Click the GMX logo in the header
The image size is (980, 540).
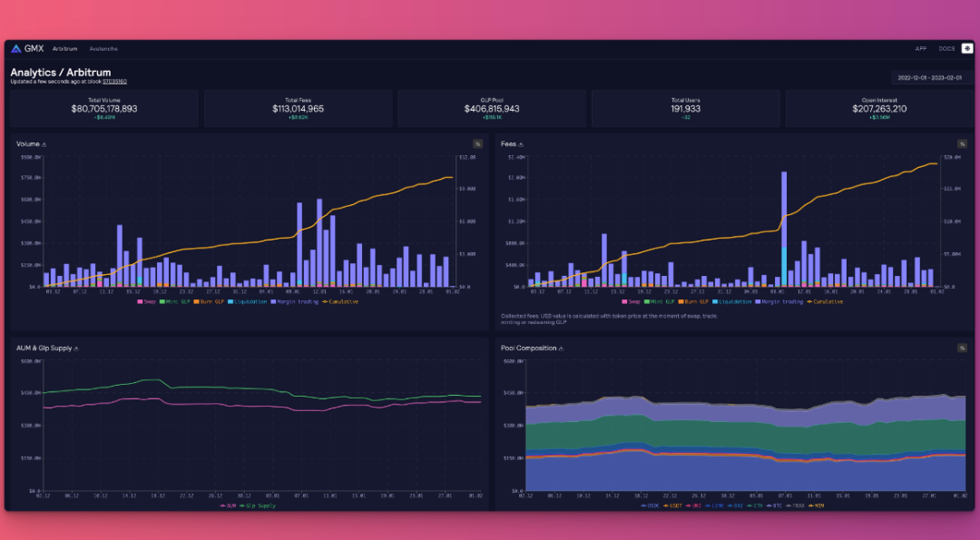25,49
